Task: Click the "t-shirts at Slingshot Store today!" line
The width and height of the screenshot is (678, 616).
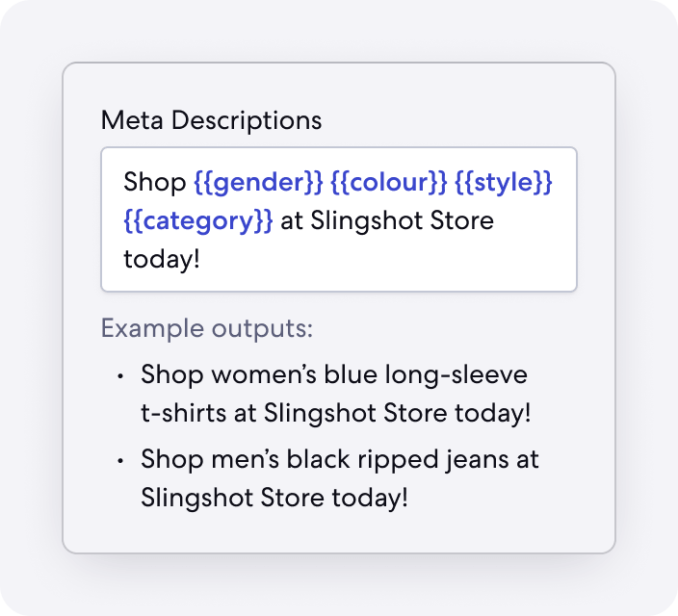Action: (x=336, y=413)
